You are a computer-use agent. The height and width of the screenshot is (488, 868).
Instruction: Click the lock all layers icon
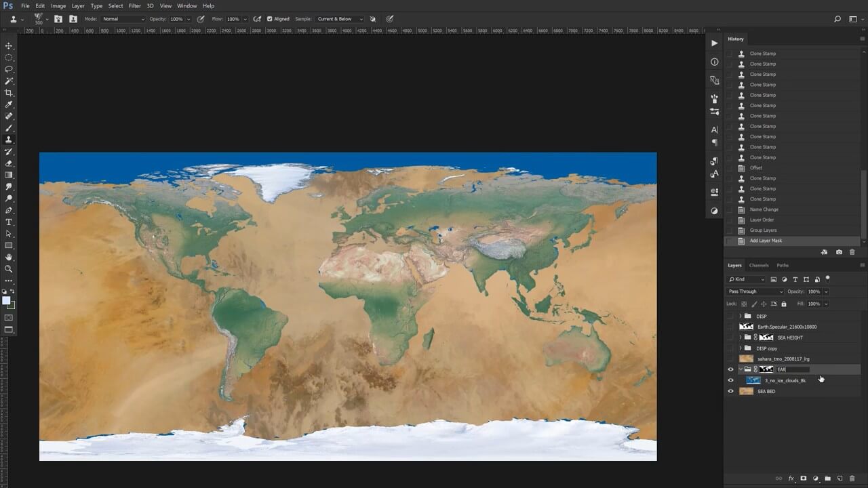tap(784, 304)
